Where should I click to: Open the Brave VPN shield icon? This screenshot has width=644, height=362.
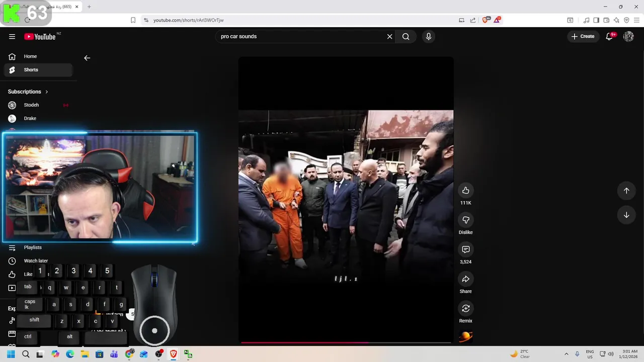[x=626, y=20]
